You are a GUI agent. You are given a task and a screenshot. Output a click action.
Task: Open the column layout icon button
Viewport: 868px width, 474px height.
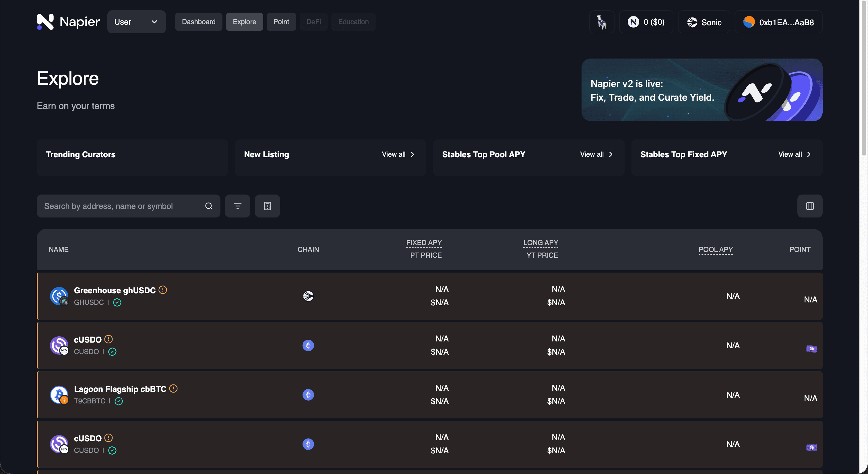pos(810,206)
